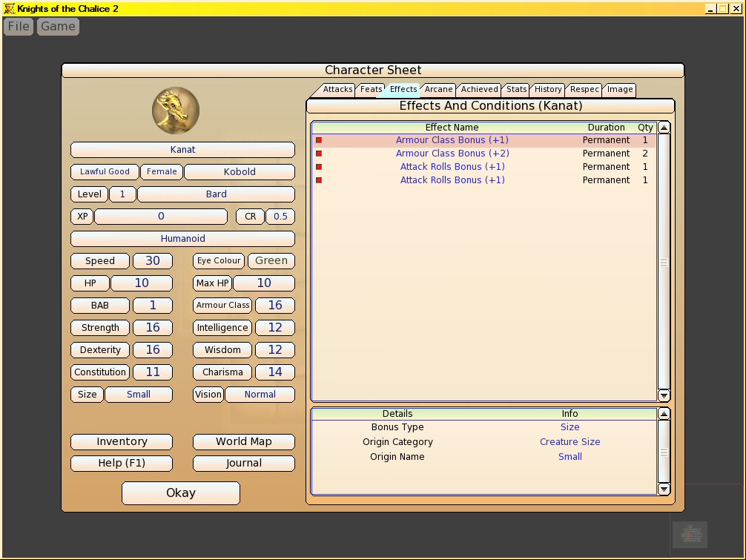Click Kanat's golden dragon portrait
This screenshot has height=560, width=746.
tap(176, 110)
